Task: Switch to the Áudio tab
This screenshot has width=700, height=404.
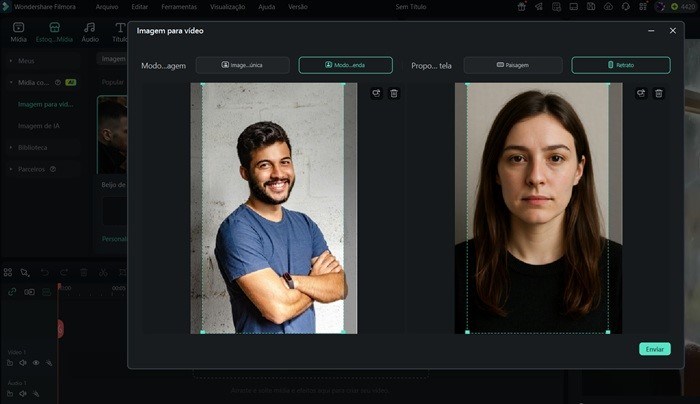Action: [x=90, y=32]
